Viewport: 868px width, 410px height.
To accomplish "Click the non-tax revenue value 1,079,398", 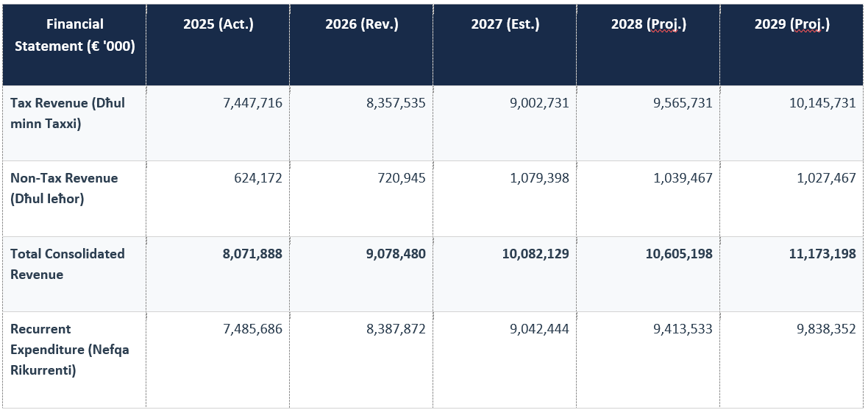I will [539, 178].
